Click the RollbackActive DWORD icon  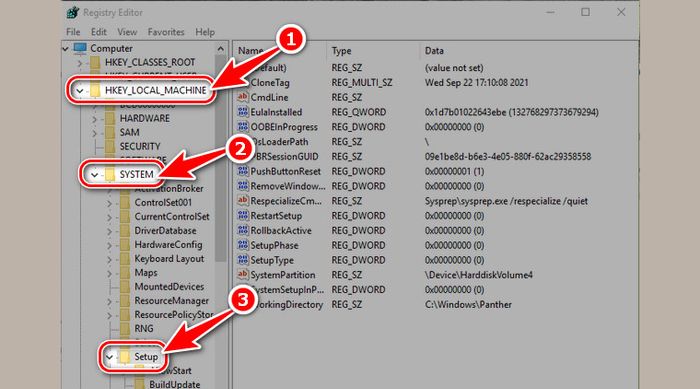point(242,230)
